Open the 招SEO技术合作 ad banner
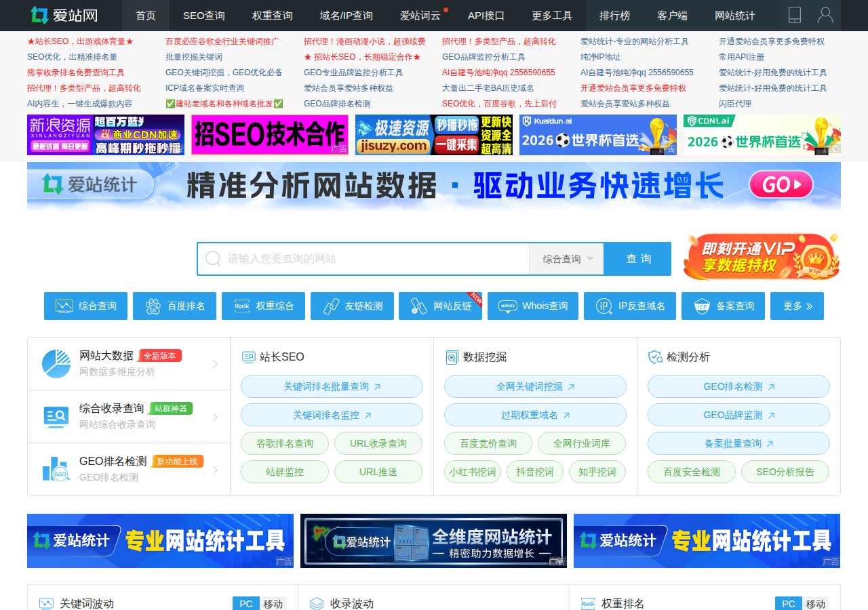Viewport: 868px width, 610px height. [x=270, y=135]
